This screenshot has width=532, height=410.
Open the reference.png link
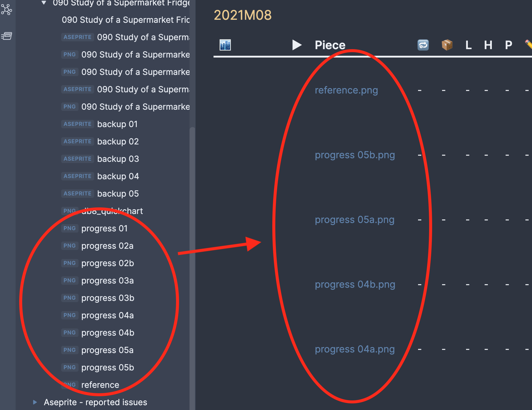[x=346, y=90]
